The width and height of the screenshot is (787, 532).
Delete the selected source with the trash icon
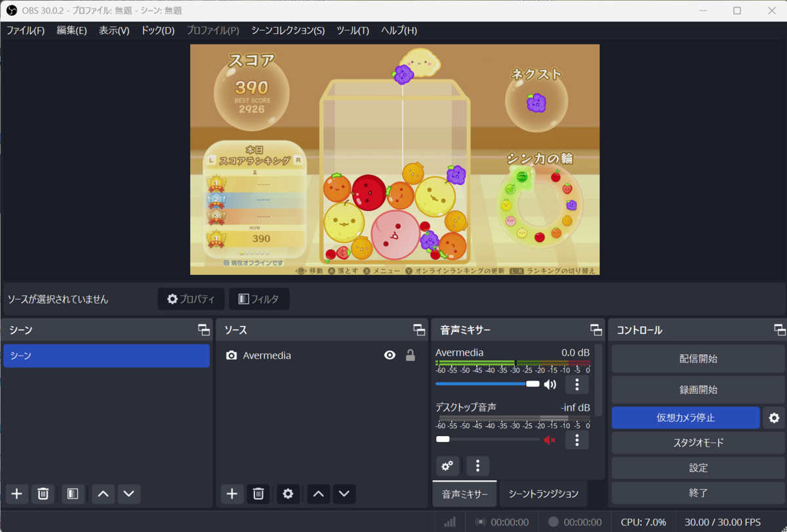pyautogui.click(x=258, y=493)
